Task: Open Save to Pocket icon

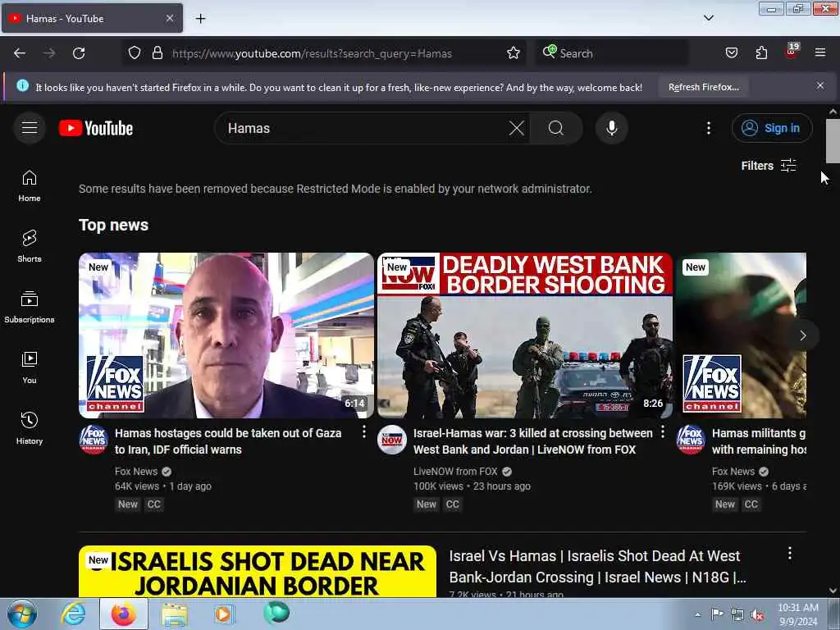Action: [x=731, y=53]
